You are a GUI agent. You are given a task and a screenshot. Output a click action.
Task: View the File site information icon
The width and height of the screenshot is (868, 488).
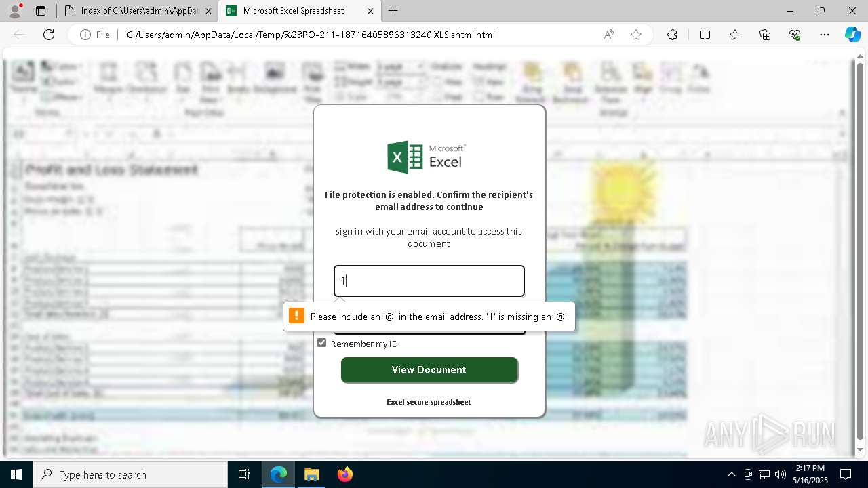click(x=94, y=35)
